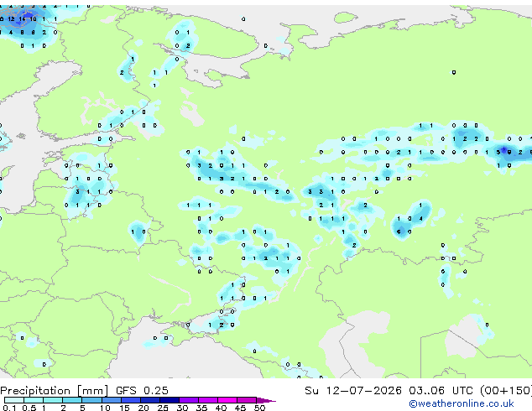This screenshot has height=411, width=532.
Task: Click the purple legend swatch right of 30
Action: (x=189, y=400)
